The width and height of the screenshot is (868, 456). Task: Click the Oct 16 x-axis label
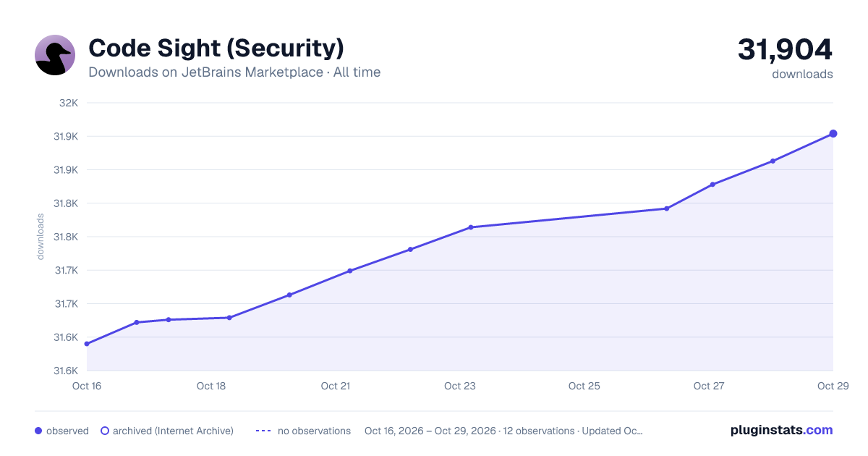[87, 386]
